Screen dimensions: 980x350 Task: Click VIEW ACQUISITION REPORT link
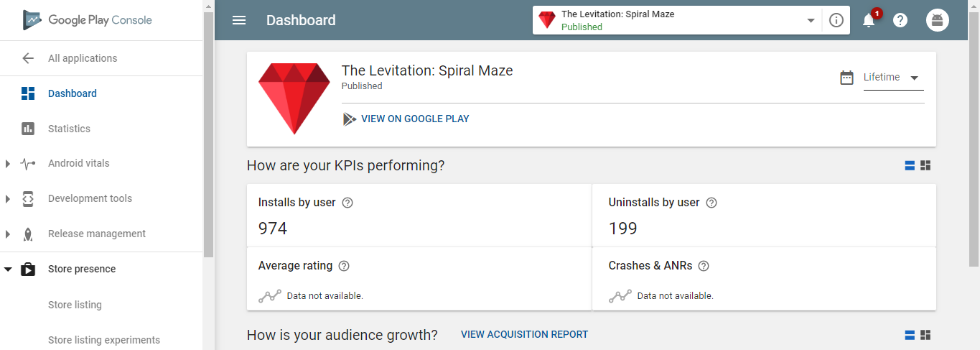[524, 334]
